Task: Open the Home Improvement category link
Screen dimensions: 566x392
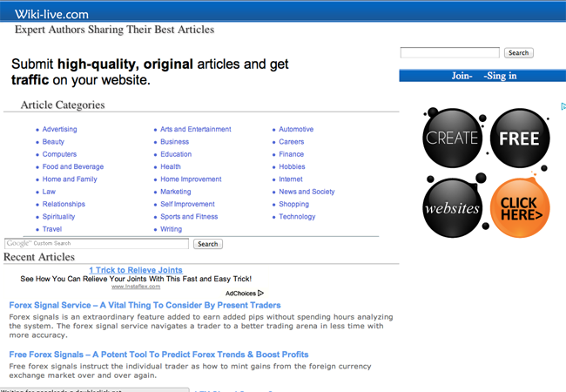Action: pyautogui.click(x=191, y=179)
